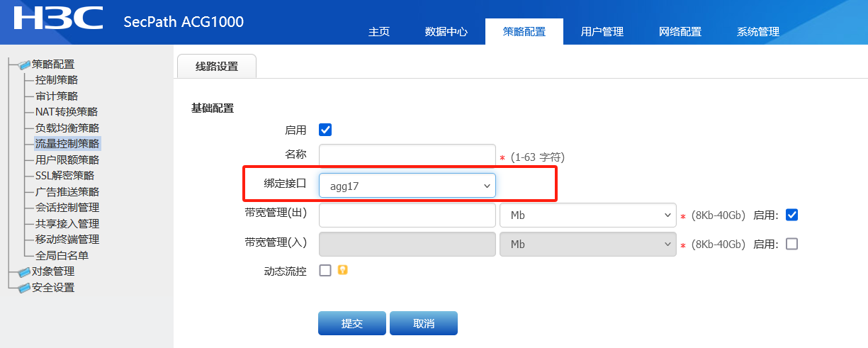Uncheck the 启用 checkbox under 基础配置
868x348 pixels.
[325, 130]
